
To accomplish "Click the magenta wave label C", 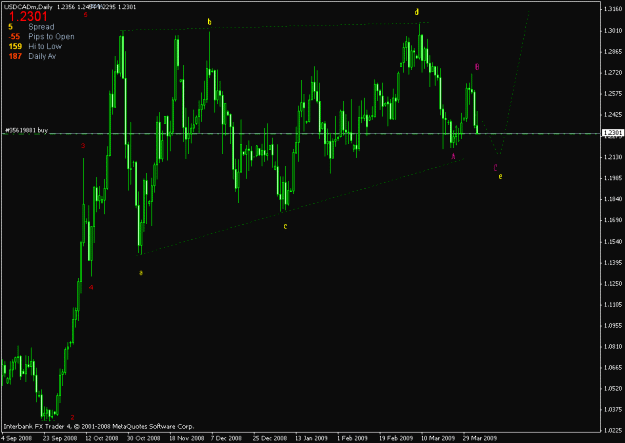I will click(495, 167).
